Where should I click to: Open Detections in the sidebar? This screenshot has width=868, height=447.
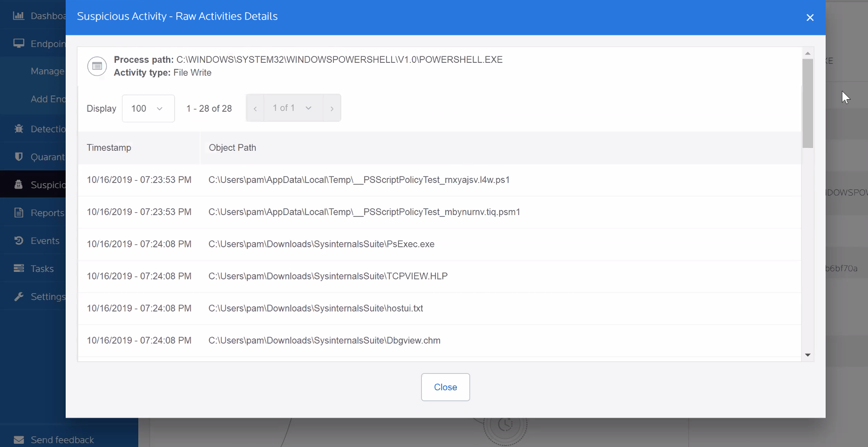click(x=48, y=129)
